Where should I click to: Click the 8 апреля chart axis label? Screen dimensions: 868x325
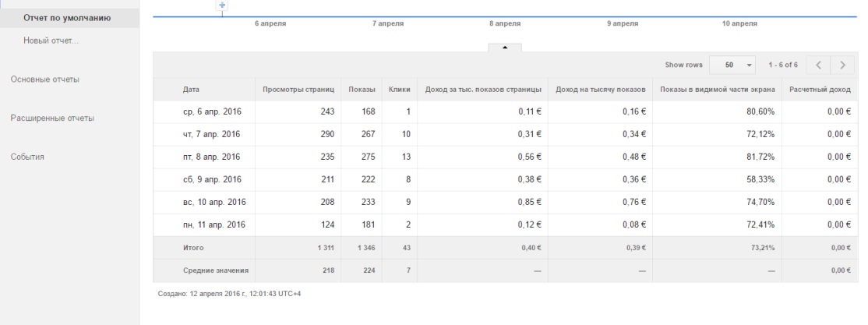tap(505, 25)
